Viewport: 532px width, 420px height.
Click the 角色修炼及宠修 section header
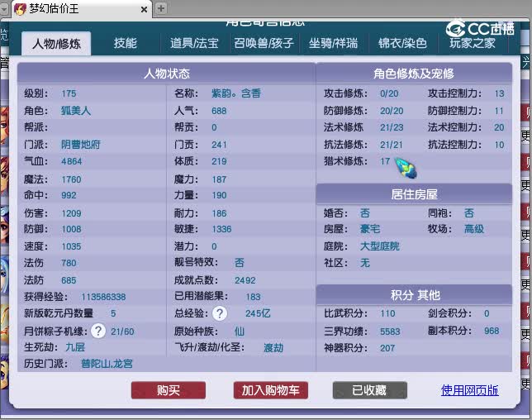tap(414, 74)
